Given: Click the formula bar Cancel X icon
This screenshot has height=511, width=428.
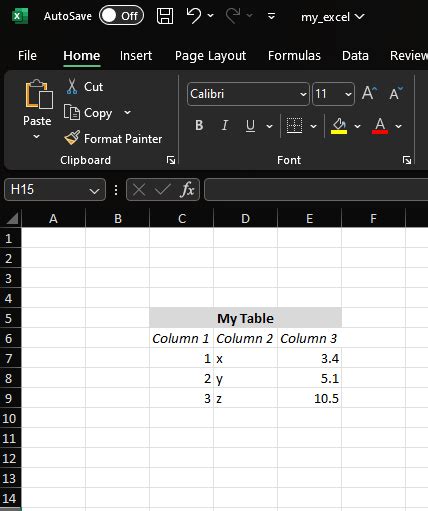Looking at the screenshot, I should pyautogui.click(x=139, y=190).
